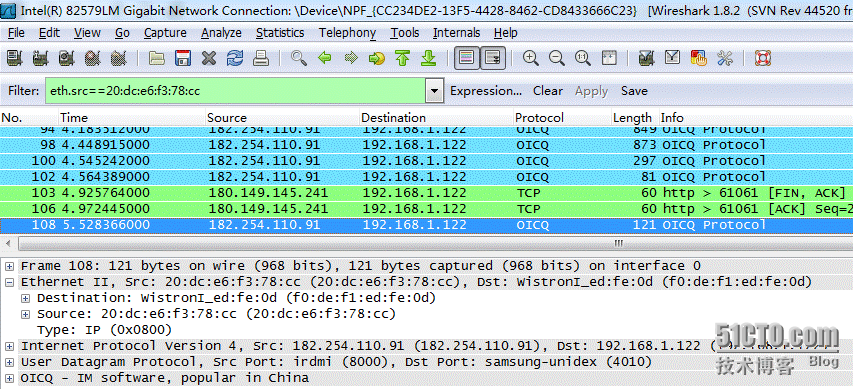Image resolution: width=853 pixels, height=389 pixels.
Task: Open the capture interfaces list icon
Action: [x=15, y=58]
